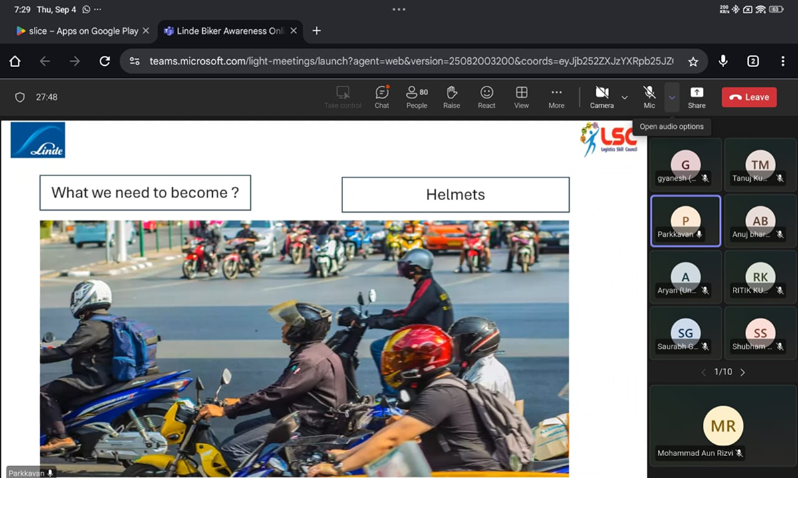Viewport: 798px width, 532px height.
Task: Bookmark the page with the star
Action: 694,61
